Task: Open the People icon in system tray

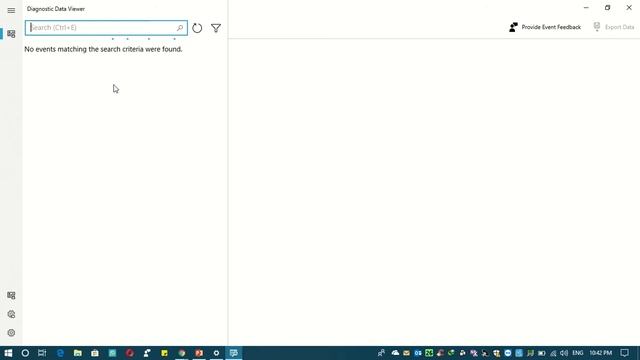Action: [x=381, y=353]
